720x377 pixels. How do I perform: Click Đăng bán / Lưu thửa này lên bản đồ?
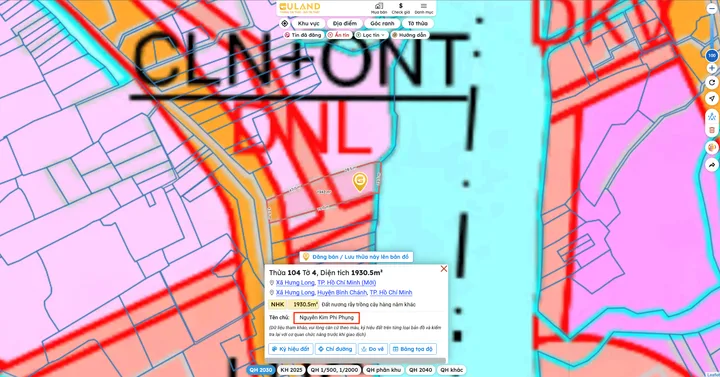coord(356,257)
